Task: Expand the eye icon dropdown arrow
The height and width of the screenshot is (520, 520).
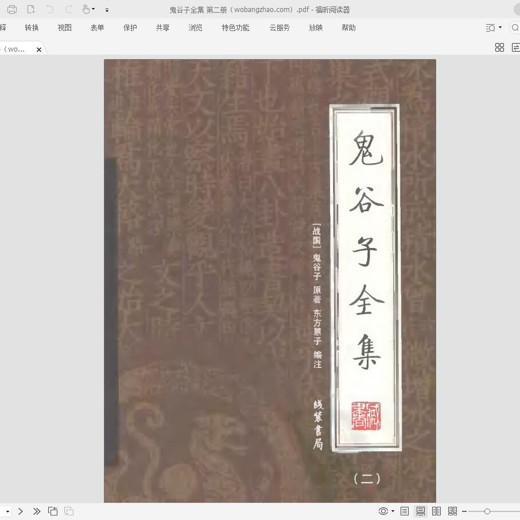Action: coord(393,511)
